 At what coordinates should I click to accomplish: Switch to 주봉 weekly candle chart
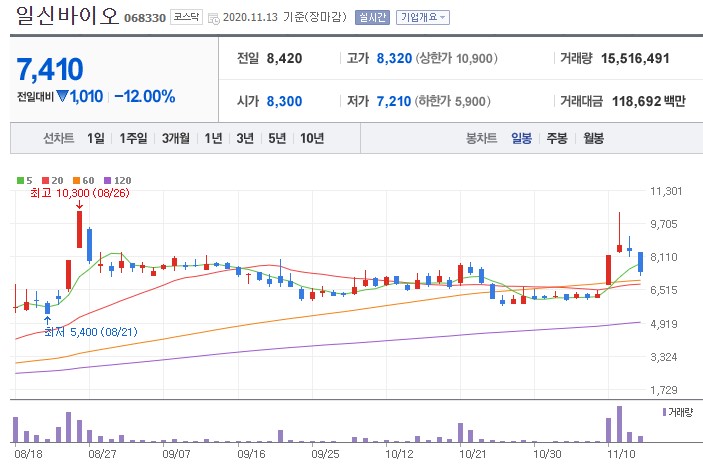(557, 138)
